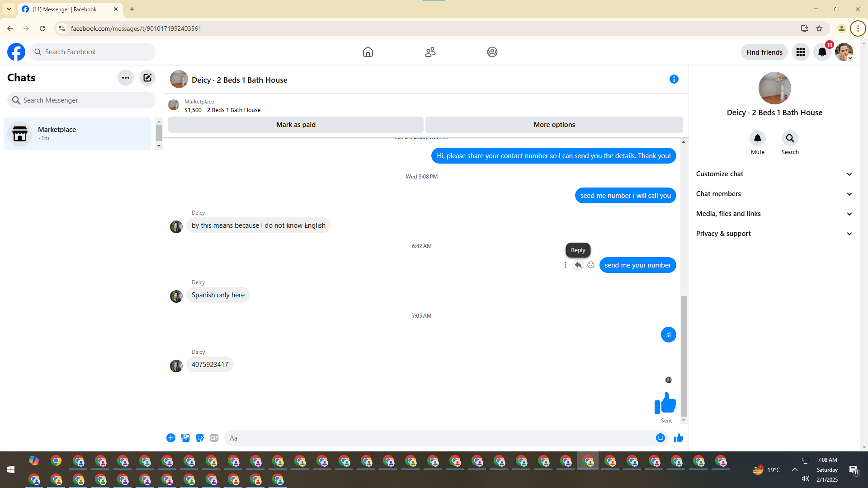Viewport: 868px width, 488px height.
Task: Open emoji reaction picker on message
Action: tap(591, 265)
